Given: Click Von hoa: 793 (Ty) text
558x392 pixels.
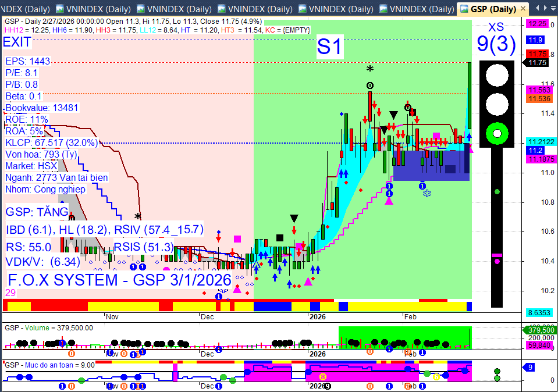Looking at the screenshot, I should pyautogui.click(x=41, y=155).
